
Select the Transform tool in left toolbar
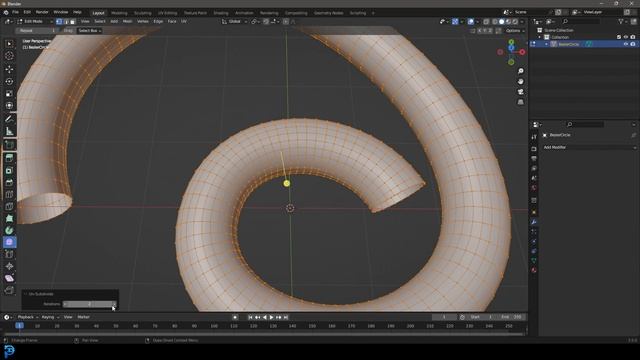click(9, 106)
